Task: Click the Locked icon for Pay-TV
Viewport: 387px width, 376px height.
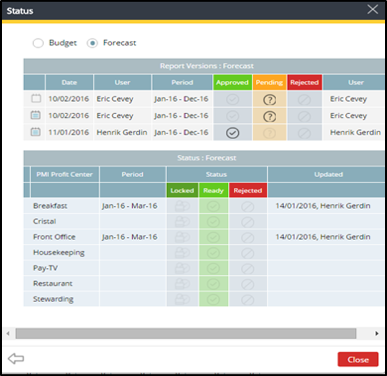Action: (x=182, y=268)
